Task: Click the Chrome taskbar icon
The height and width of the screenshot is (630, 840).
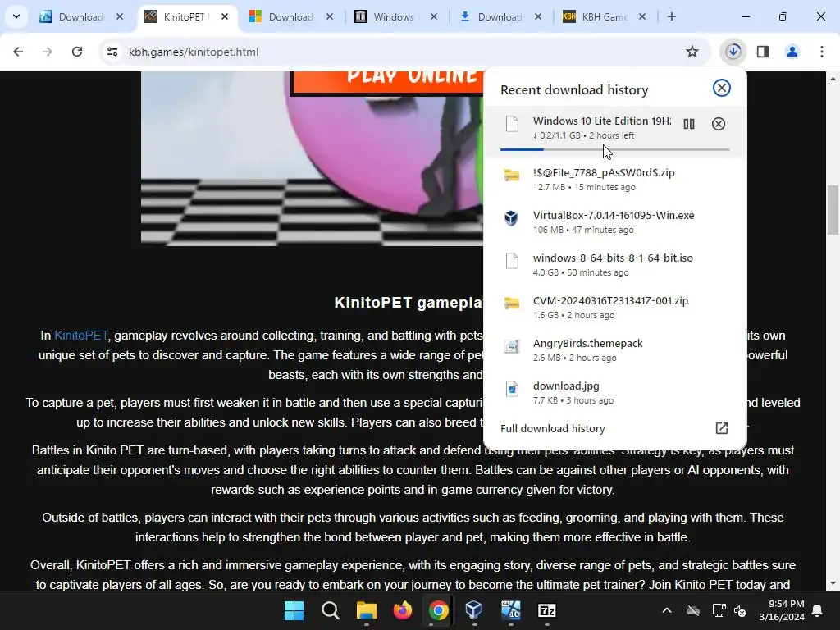Action: coord(438,610)
